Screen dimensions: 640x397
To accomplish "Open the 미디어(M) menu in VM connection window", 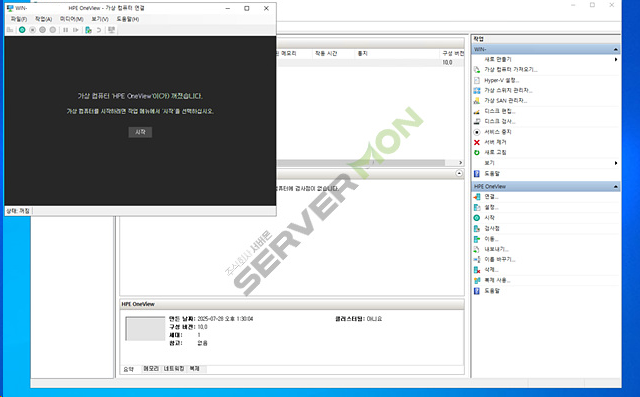I will click(71, 19).
